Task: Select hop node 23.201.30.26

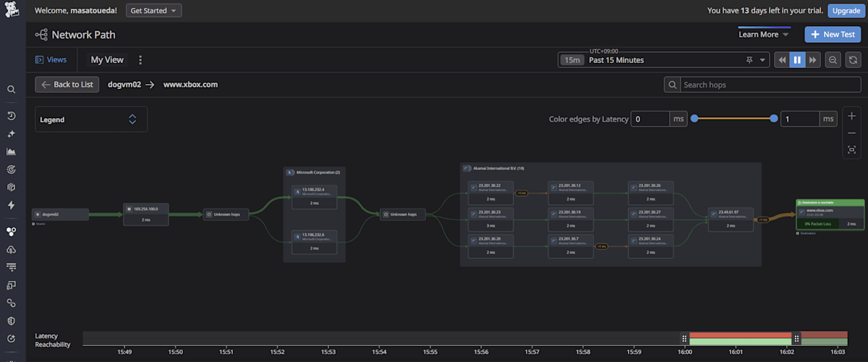Action: (x=651, y=192)
